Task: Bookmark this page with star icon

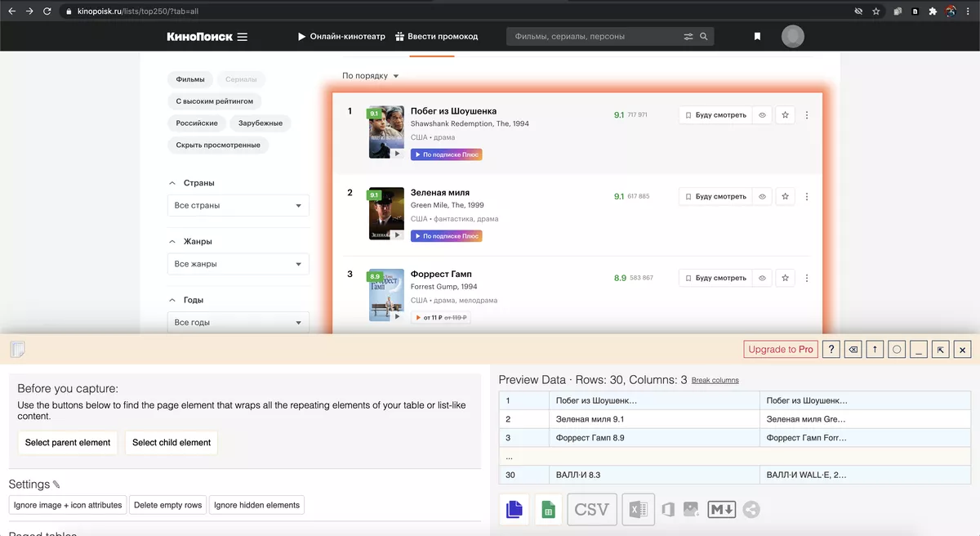Action: point(876,11)
